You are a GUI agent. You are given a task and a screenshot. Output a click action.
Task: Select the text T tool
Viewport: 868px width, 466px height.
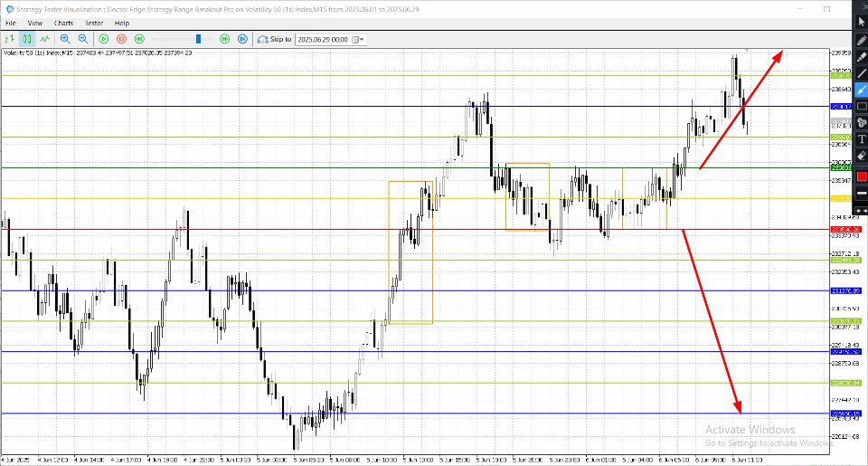(x=862, y=139)
